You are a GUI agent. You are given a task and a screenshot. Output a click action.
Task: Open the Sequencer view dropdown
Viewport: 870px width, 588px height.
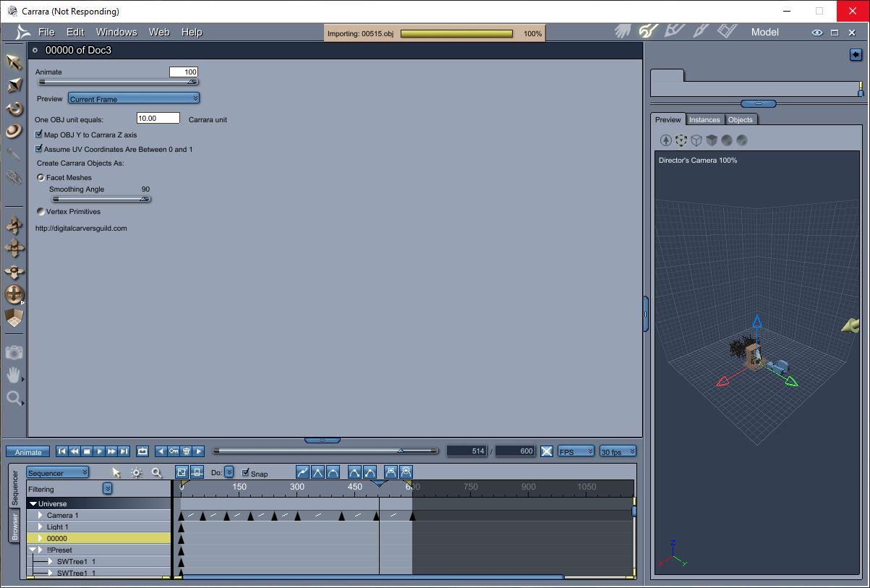click(x=58, y=473)
